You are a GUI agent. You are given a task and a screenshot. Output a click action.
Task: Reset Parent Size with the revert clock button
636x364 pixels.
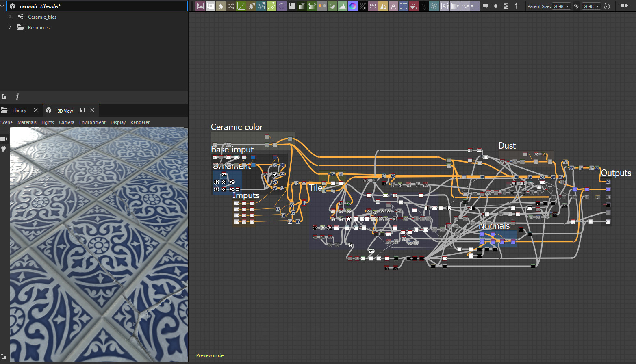(x=607, y=6)
